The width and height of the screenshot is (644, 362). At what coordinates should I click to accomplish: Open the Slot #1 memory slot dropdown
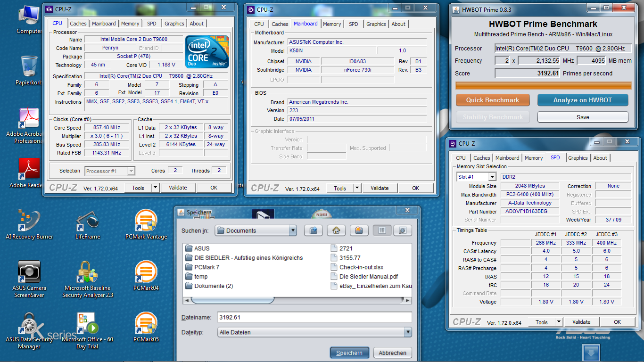pos(492,177)
